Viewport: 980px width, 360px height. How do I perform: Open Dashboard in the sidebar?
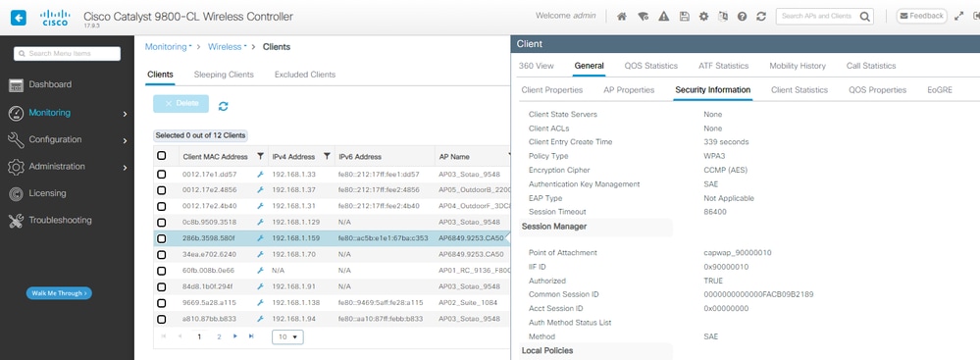coord(50,84)
